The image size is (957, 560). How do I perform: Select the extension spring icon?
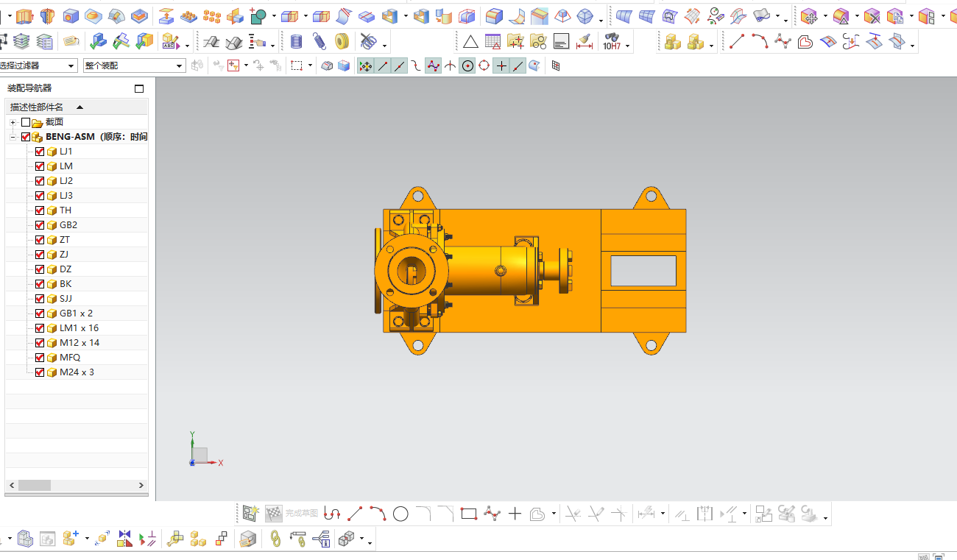[x=319, y=42]
